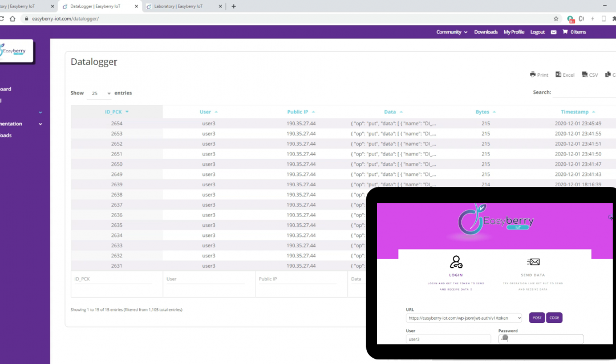Sort table by Data column

393,112
